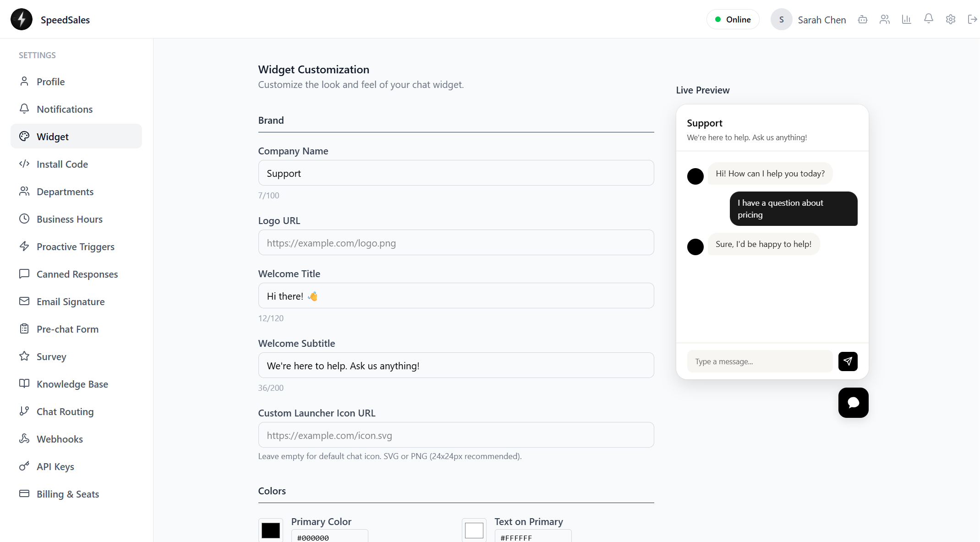The image size is (980, 542).
Task: Click the Primary Color black swatch
Action: click(271, 530)
